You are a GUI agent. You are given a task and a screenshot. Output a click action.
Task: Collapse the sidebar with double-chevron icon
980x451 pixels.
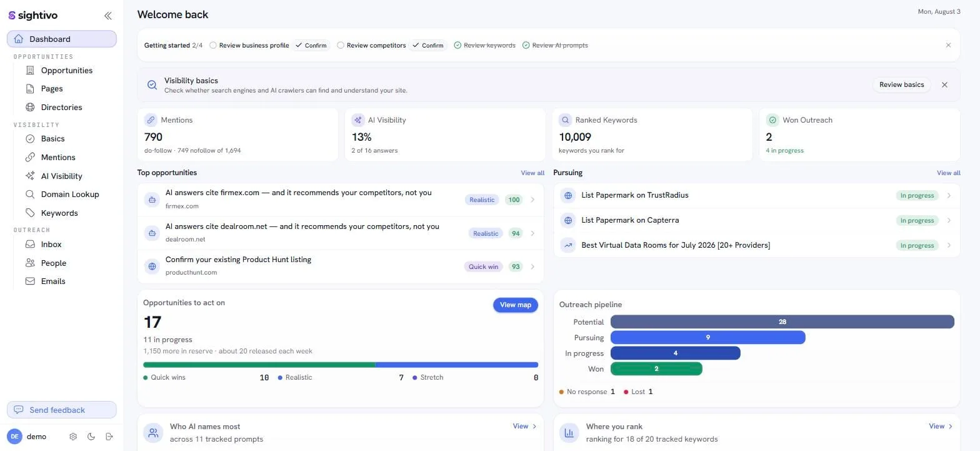pyautogui.click(x=108, y=16)
